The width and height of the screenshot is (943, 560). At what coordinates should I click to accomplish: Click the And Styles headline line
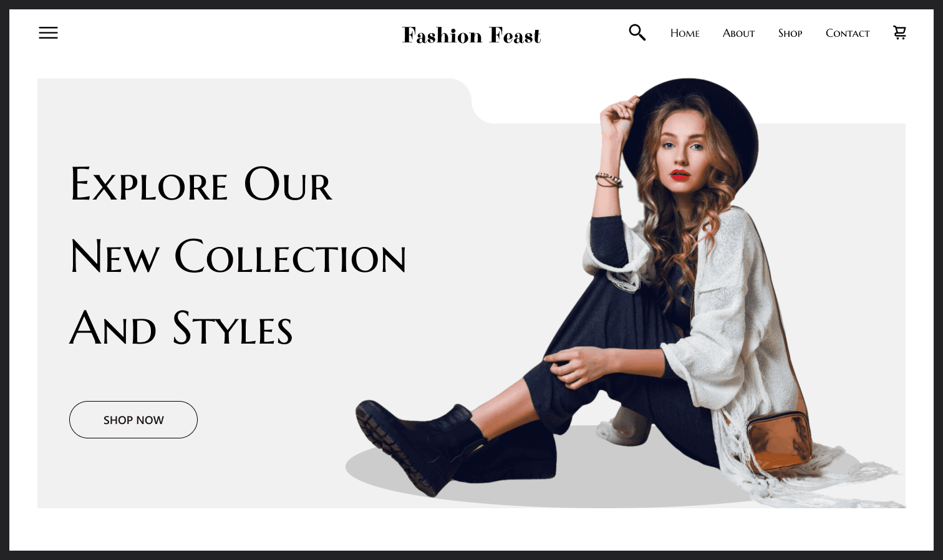tap(181, 328)
